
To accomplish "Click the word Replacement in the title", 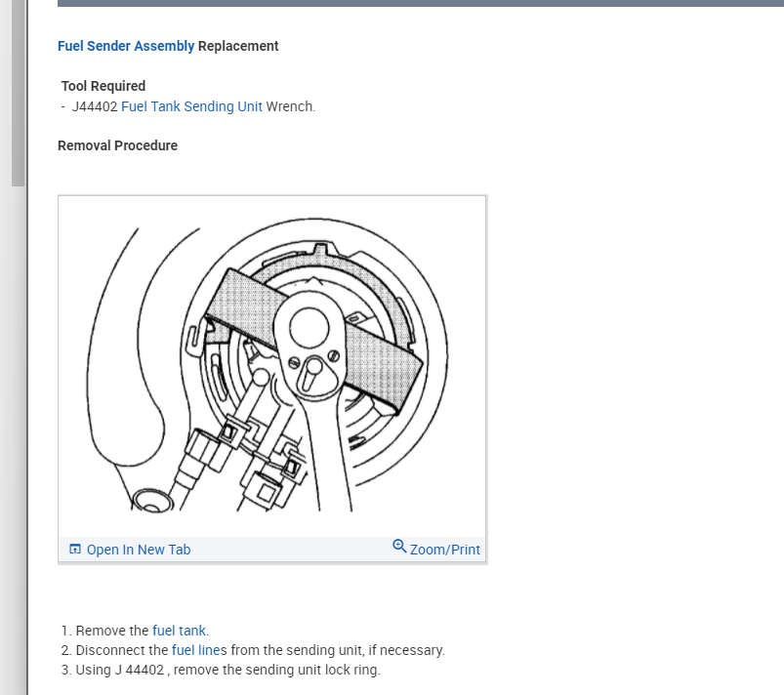I will click(238, 46).
